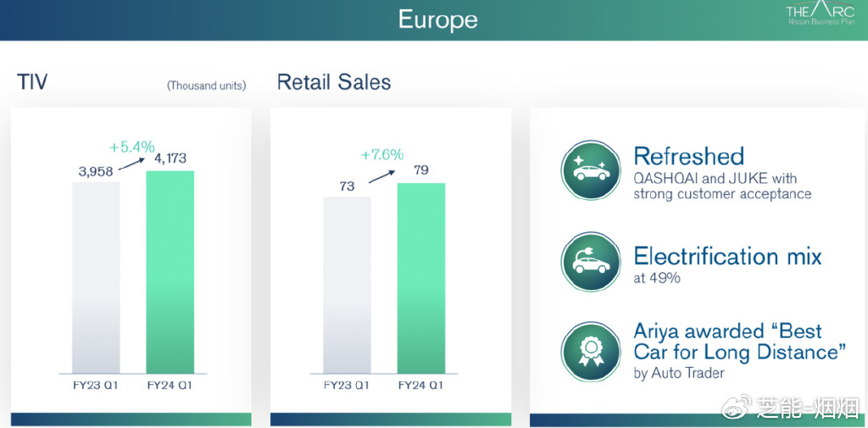
Task: Click the TIV growth arrow
Action: click(131, 164)
